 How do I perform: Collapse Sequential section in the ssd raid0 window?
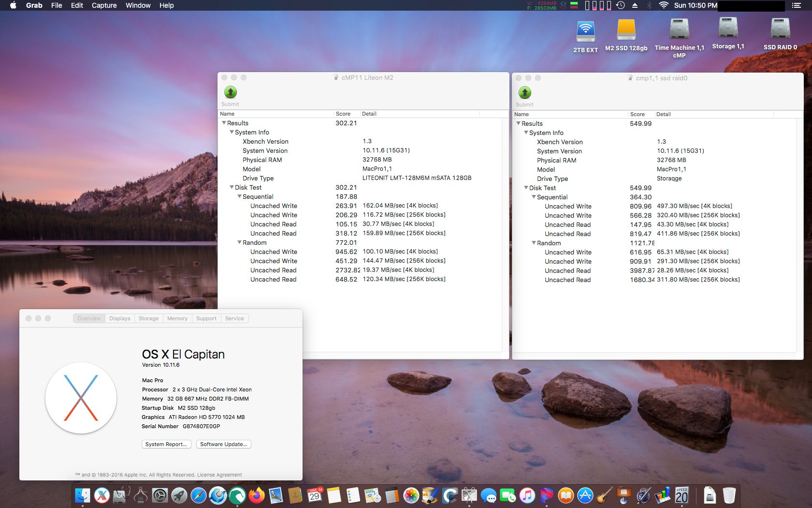(534, 197)
